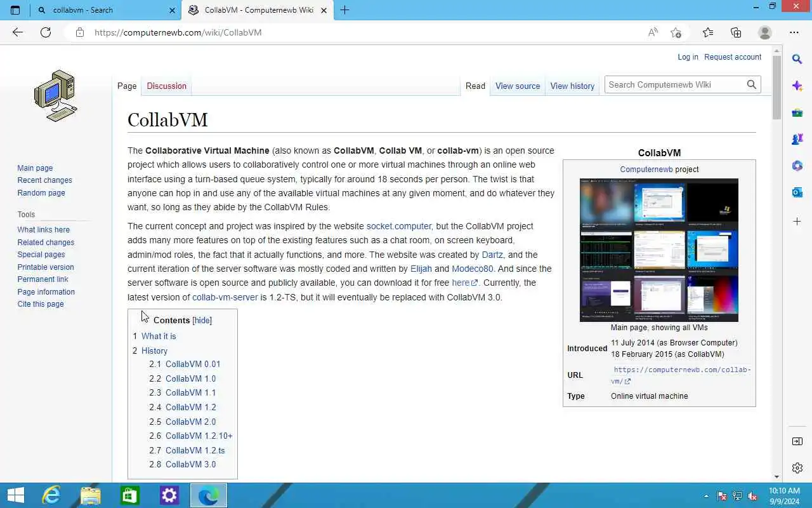
Task: Jump to CollabVM 1.2.ts contents entry
Action: click(195, 450)
